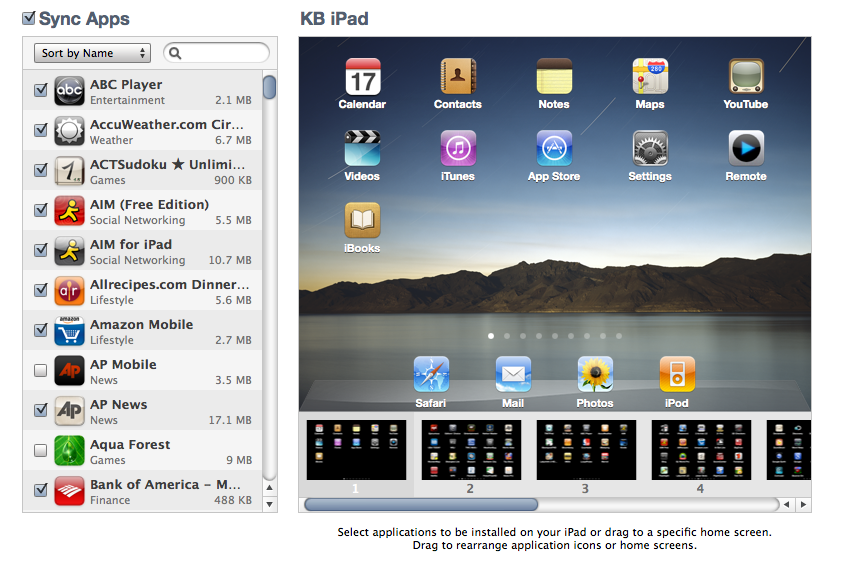The image size is (846, 567).
Task: Uncheck the Allrecipes.com Dinner checkbox
Action: click(40, 290)
